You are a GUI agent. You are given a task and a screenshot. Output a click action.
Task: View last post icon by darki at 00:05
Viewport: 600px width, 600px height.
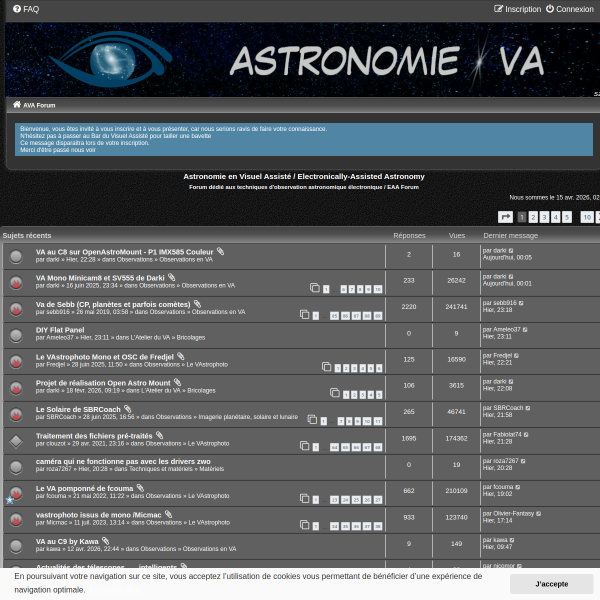(511, 251)
